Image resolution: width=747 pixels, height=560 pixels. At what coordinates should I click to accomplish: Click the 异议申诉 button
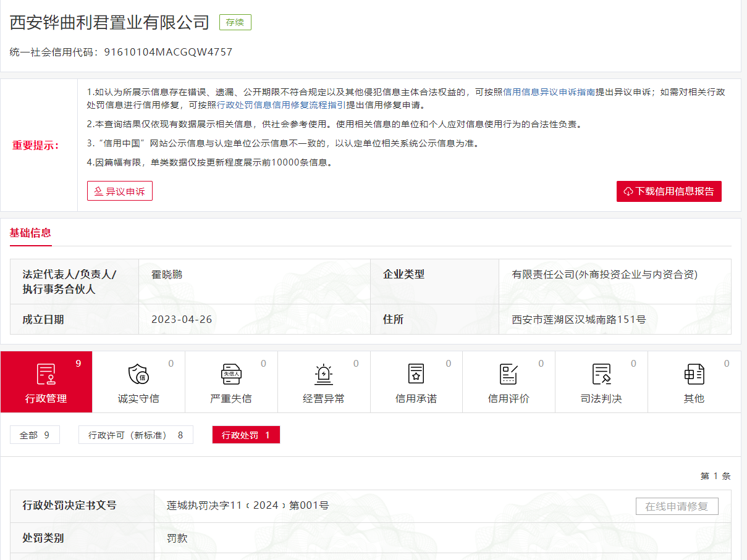coord(120,191)
